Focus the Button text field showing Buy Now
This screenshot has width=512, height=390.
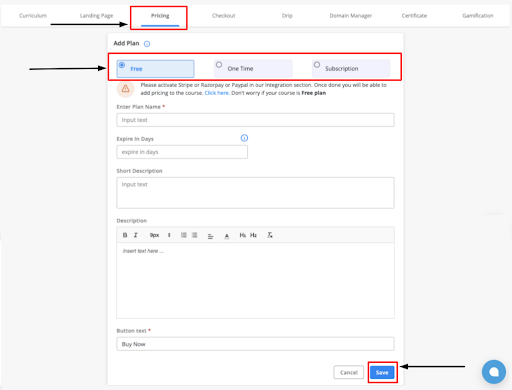point(255,344)
